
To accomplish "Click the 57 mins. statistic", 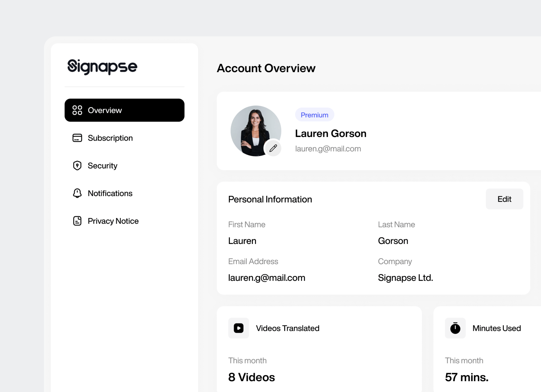I will pyautogui.click(x=467, y=377).
